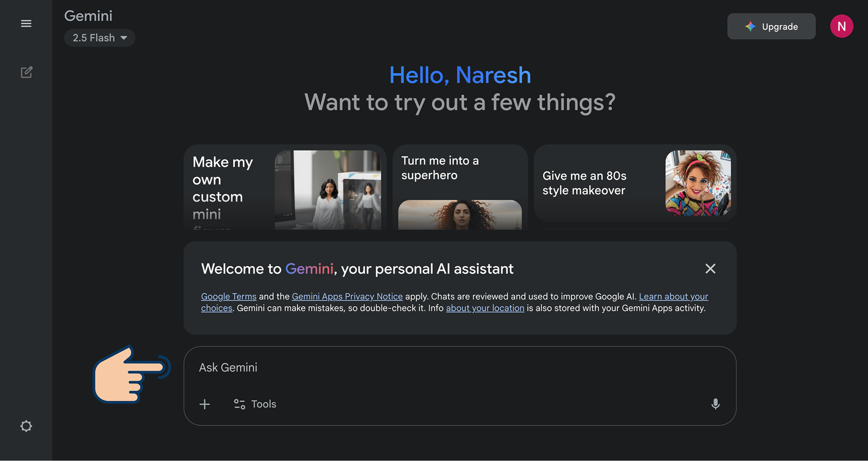The width and height of the screenshot is (868, 461).
Task: Open the Gemini Apps Privacy Notice link
Action: click(347, 297)
